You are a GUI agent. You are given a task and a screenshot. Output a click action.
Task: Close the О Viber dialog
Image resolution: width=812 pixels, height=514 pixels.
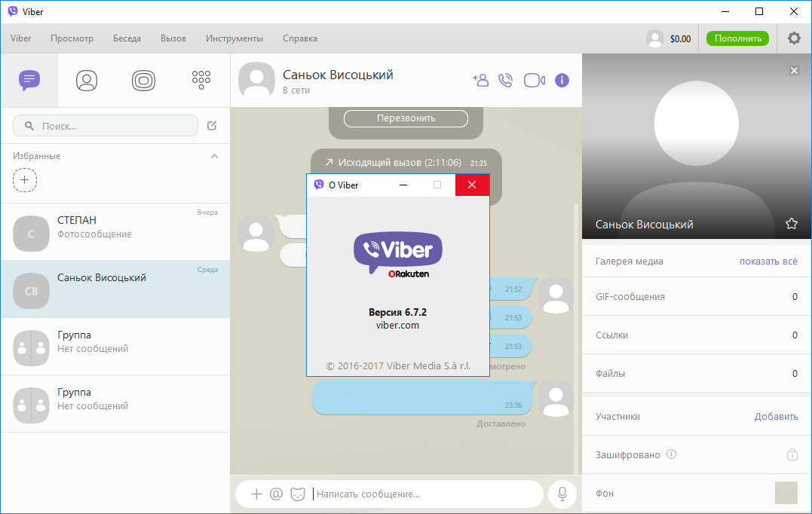point(472,185)
